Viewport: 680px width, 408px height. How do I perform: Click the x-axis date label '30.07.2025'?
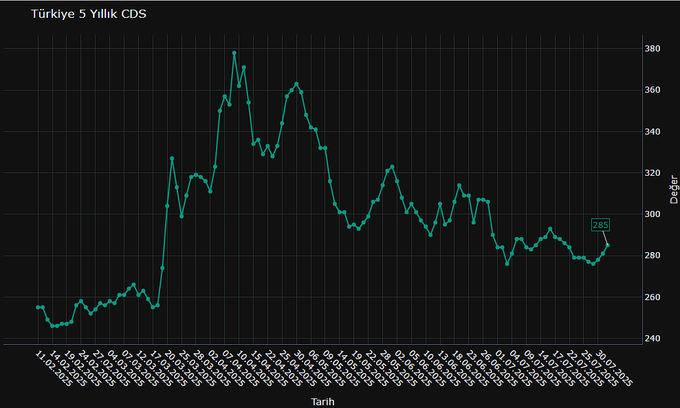pos(613,368)
